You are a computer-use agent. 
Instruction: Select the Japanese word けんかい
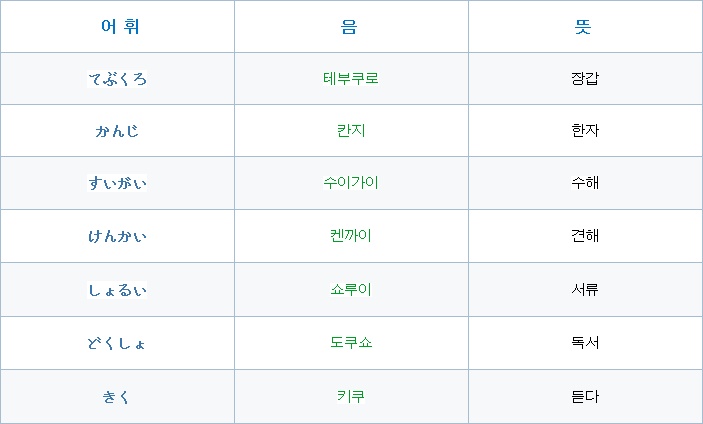117,236
